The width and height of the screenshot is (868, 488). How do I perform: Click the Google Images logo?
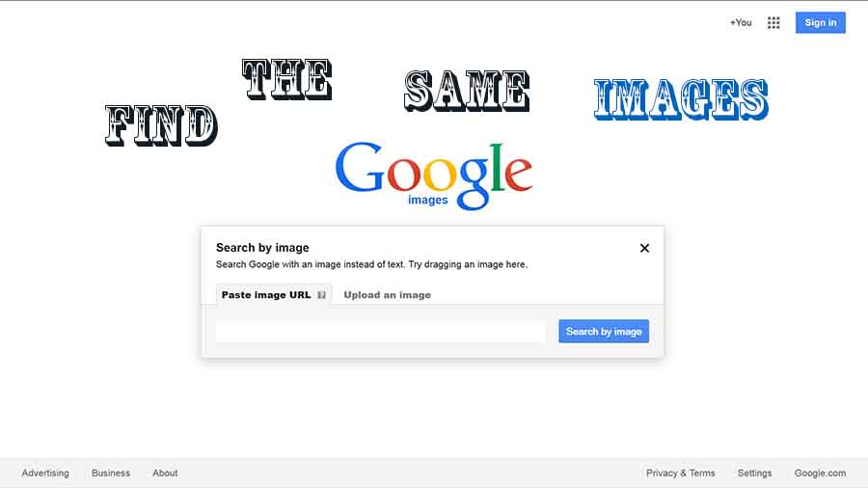(x=433, y=176)
